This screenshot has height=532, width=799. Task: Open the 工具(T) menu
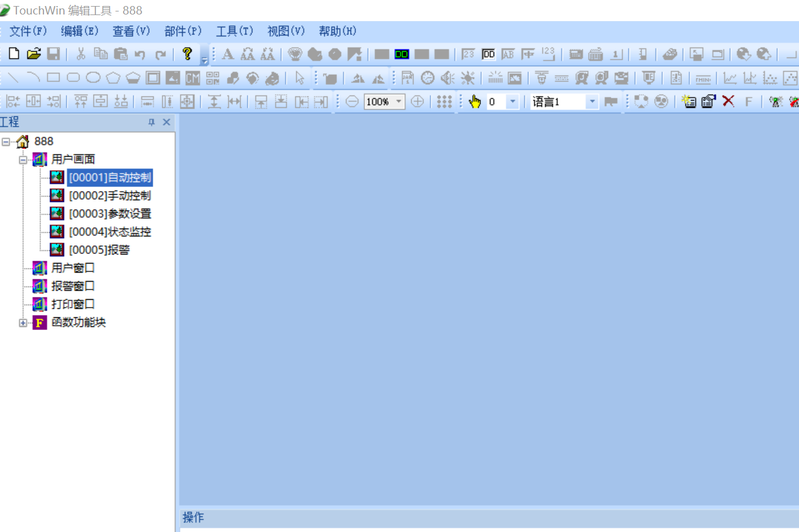(x=235, y=31)
